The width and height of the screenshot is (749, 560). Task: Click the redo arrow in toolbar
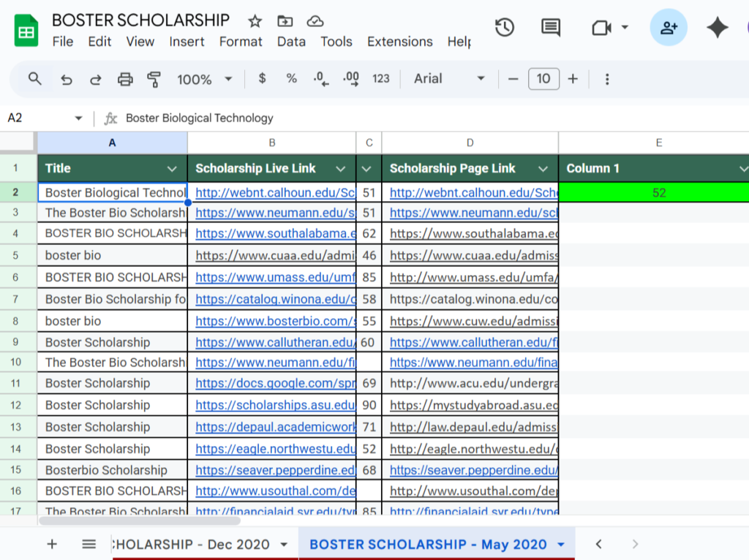pos(95,79)
